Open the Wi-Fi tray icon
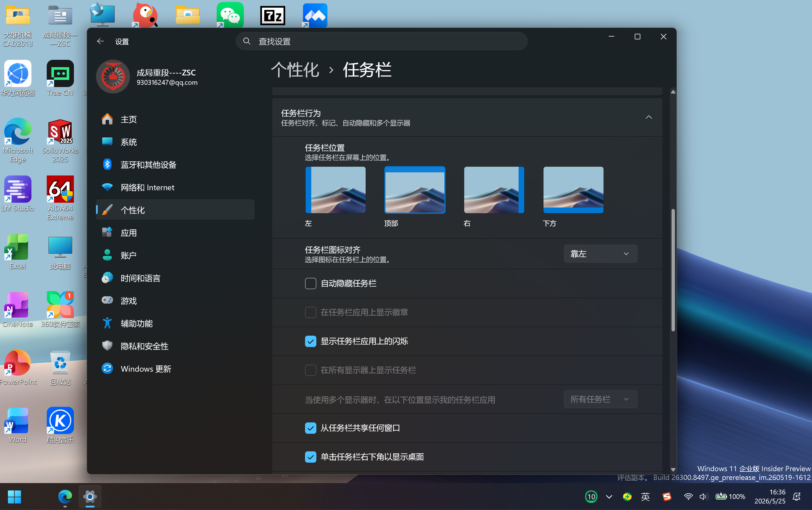Image resolution: width=812 pixels, height=510 pixels. [x=688, y=496]
